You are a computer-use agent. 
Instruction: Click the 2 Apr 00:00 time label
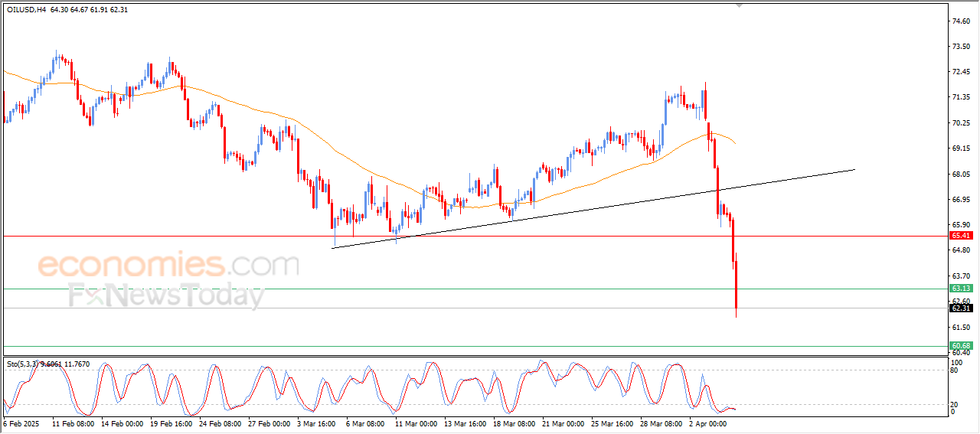pyautogui.click(x=708, y=423)
